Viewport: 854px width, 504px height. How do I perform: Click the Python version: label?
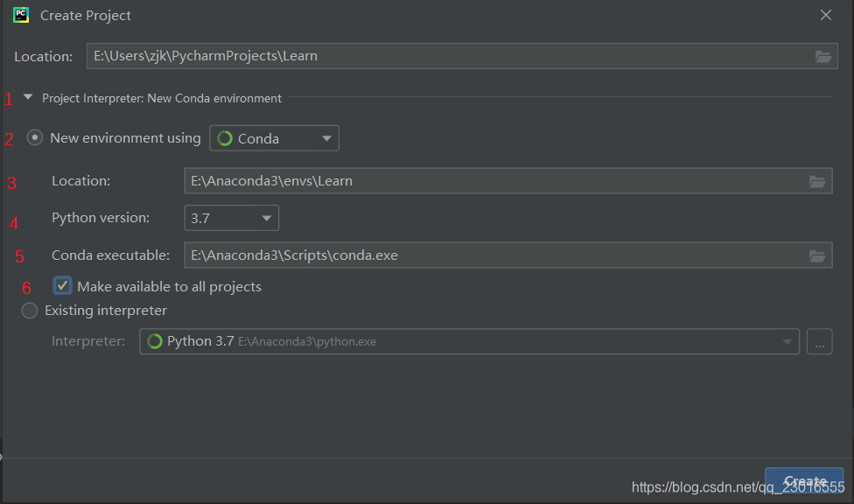[x=101, y=218]
